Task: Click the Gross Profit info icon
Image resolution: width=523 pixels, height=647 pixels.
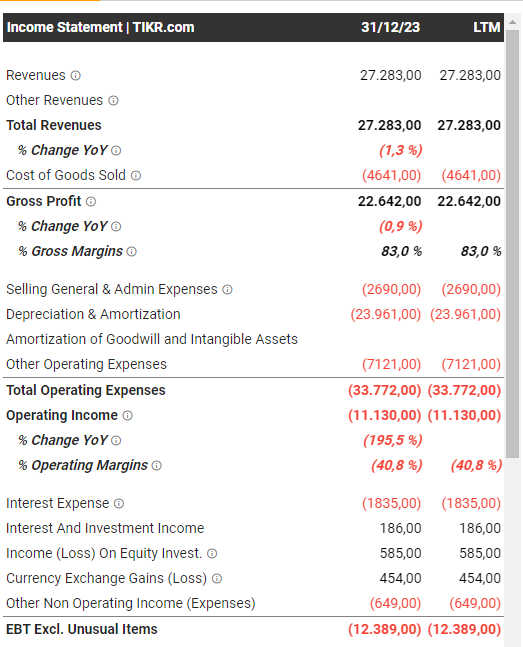Action: [x=91, y=202]
